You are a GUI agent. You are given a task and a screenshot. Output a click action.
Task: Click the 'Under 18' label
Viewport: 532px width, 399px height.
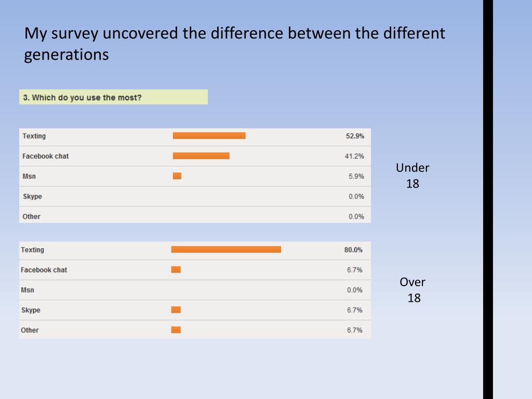point(413,176)
